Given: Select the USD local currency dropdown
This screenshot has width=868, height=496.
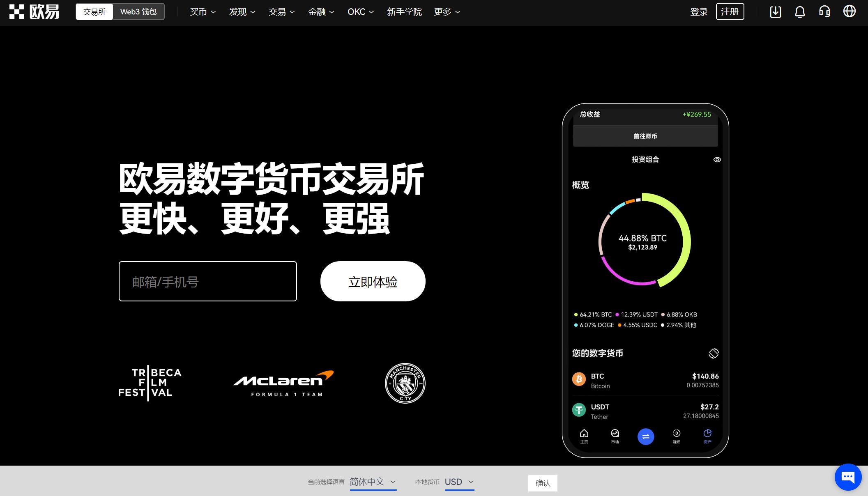Looking at the screenshot, I should point(458,482).
